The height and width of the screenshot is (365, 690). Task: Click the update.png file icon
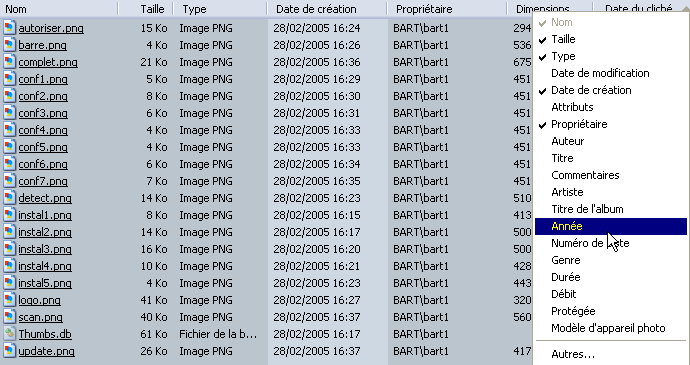pos(9,351)
